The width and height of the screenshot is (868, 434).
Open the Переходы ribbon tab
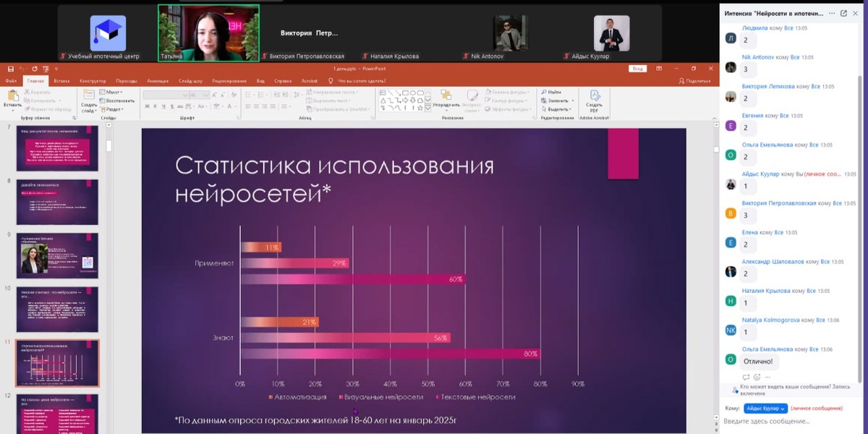[127, 81]
